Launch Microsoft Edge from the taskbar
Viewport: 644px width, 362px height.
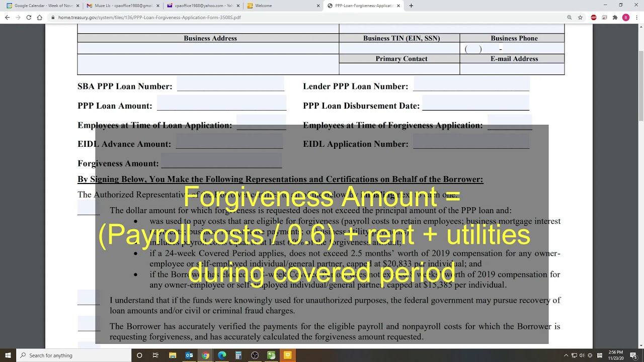click(x=222, y=355)
